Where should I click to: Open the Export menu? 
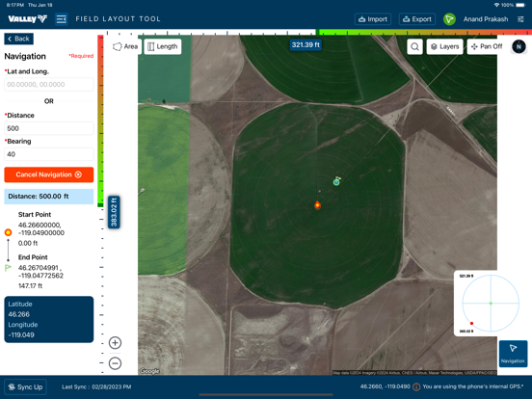[x=417, y=19]
